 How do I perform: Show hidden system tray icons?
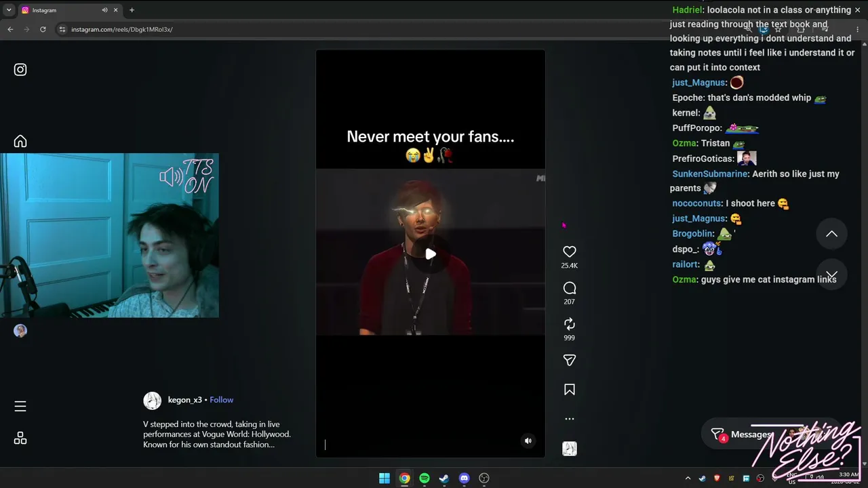688,479
